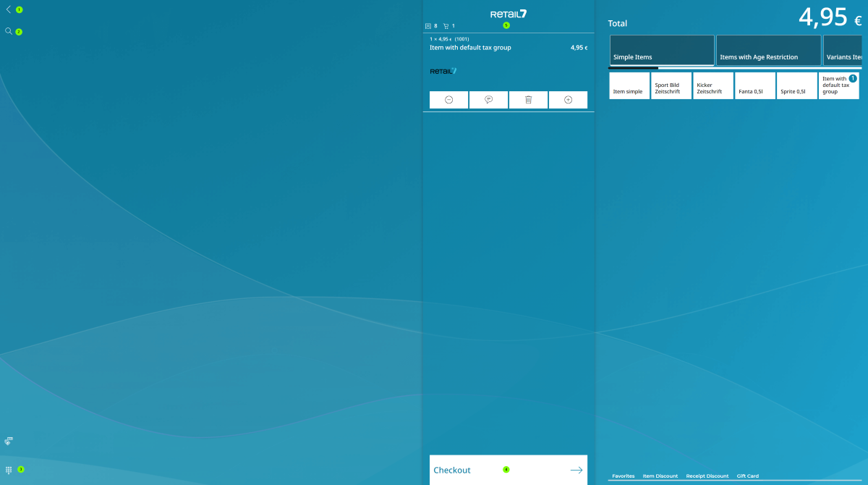Add Sprite 0,5l to the basket
This screenshot has height=485, width=868.
[x=797, y=85]
